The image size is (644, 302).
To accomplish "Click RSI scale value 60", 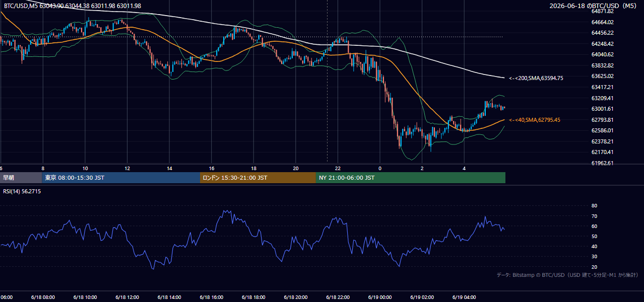I will [x=594, y=226].
